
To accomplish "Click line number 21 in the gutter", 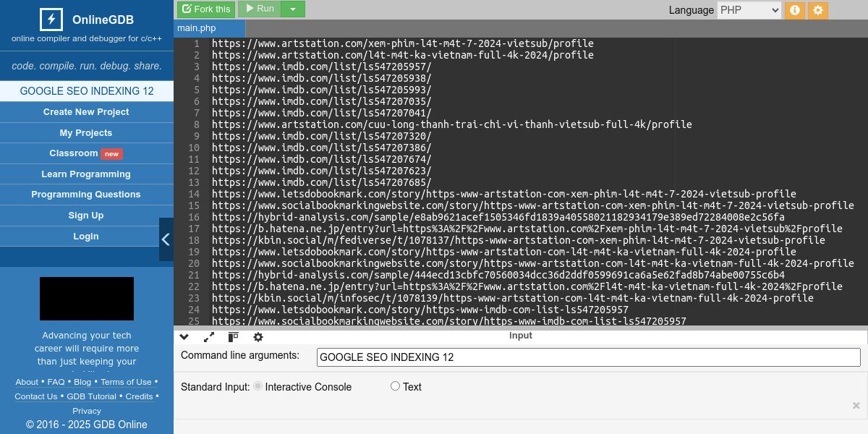I will pyautogui.click(x=193, y=275).
